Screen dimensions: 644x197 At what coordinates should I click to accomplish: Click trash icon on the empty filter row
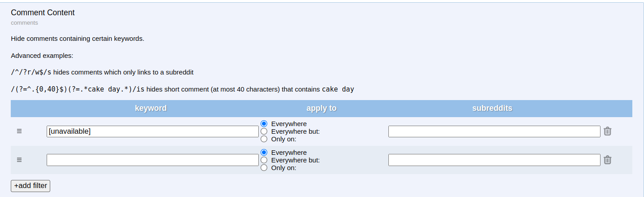[x=607, y=160]
